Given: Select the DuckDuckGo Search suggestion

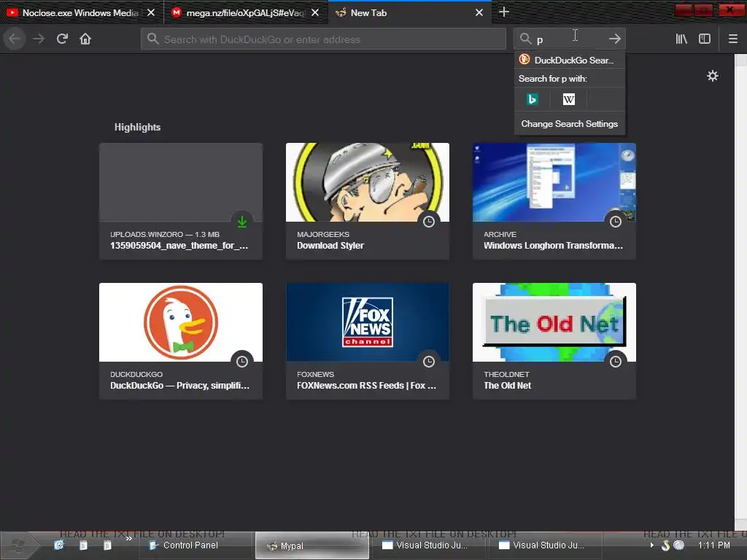Looking at the screenshot, I should tap(569, 60).
